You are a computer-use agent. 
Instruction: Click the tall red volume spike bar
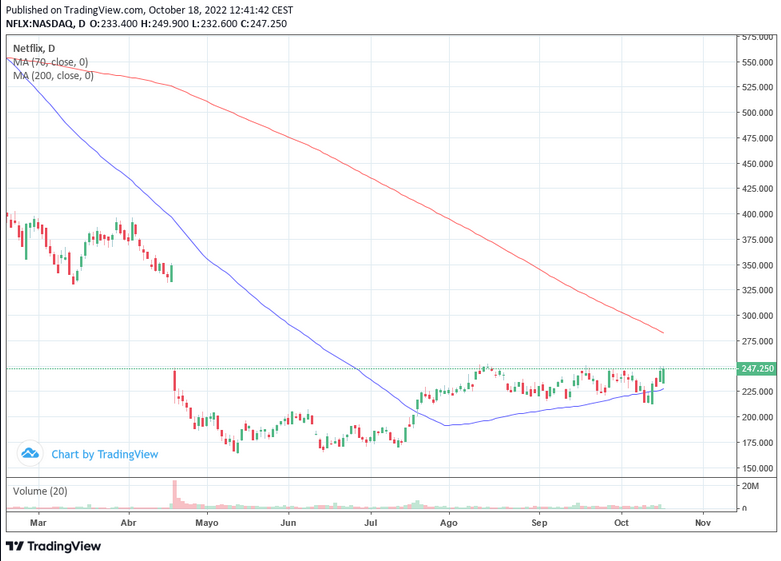[x=175, y=494]
